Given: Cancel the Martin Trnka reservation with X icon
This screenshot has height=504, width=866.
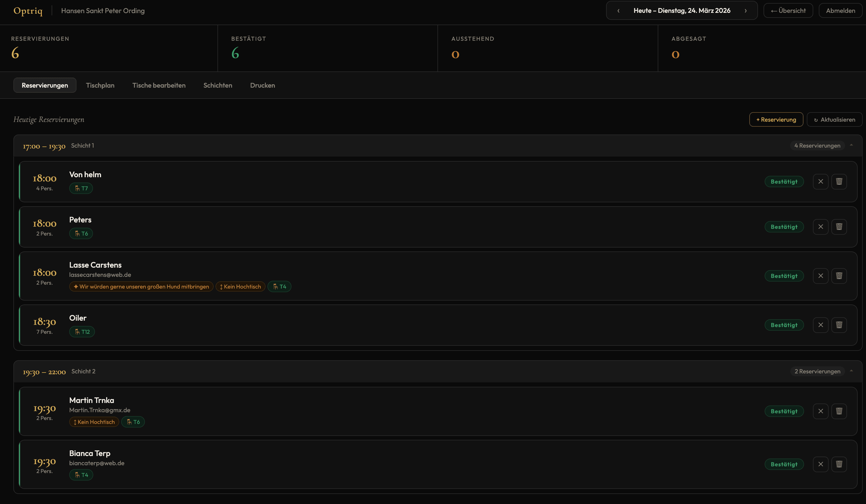Looking at the screenshot, I should coord(821,411).
